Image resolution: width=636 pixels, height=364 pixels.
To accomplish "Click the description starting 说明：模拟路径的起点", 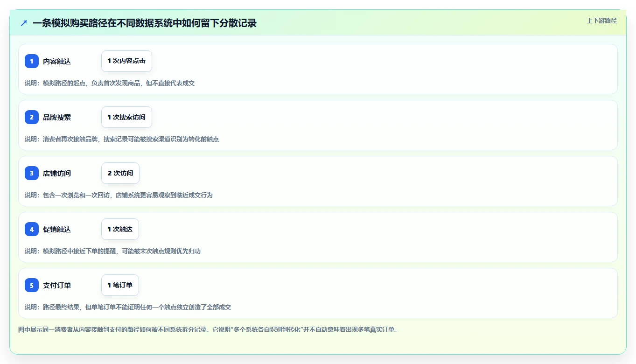I will pos(110,83).
